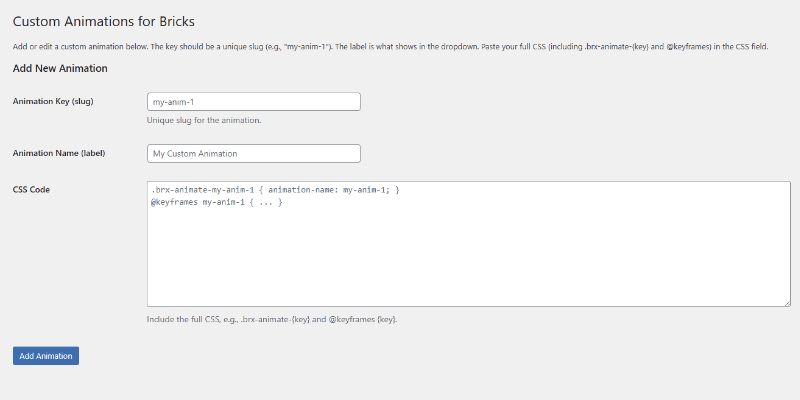
Task: Click the "CSS Code" label
Action: [x=31, y=189]
